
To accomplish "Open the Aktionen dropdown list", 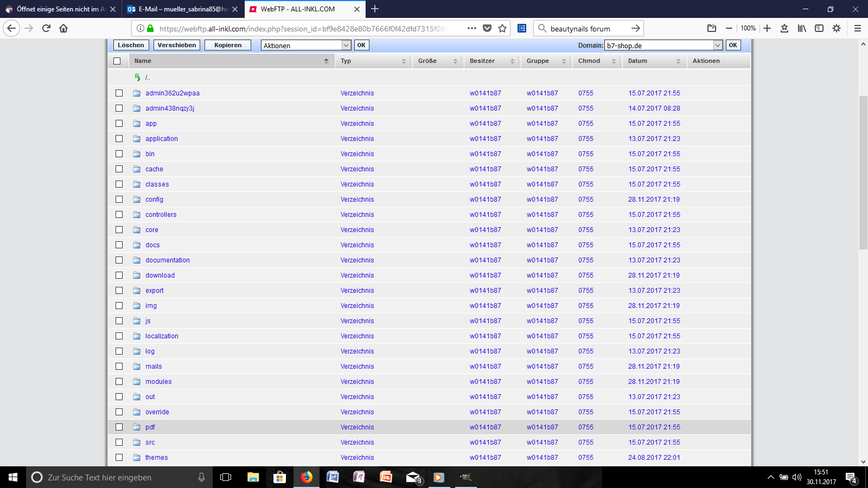I will click(x=307, y=46).
